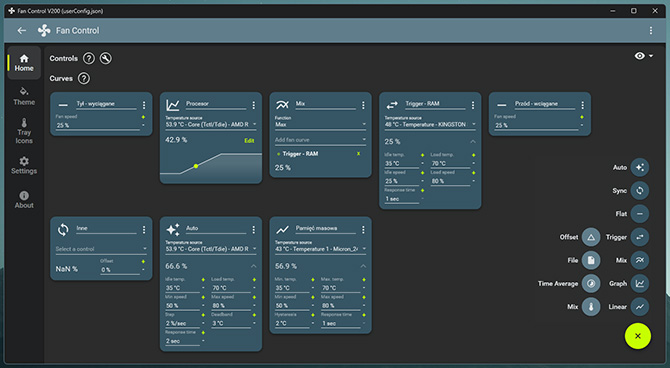The image size is (670, 368).
Task: Click the Inne card sync icon
Action: (x=63, y=230)
